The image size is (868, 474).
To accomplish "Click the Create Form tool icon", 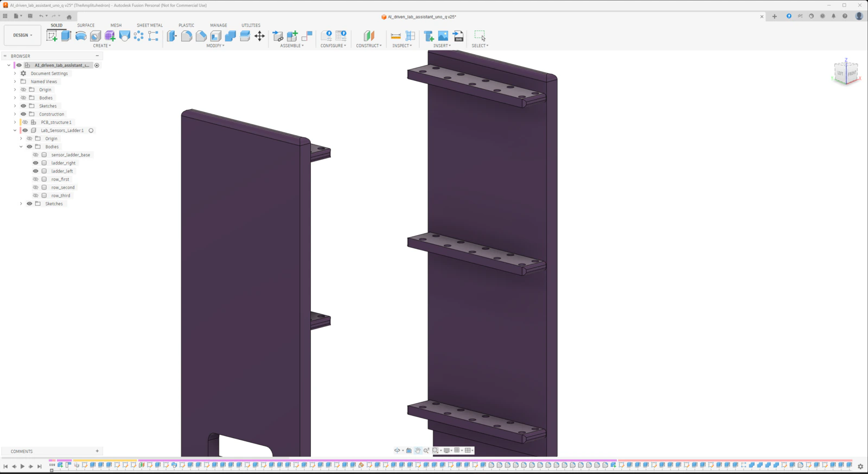I will click(110, 36).
